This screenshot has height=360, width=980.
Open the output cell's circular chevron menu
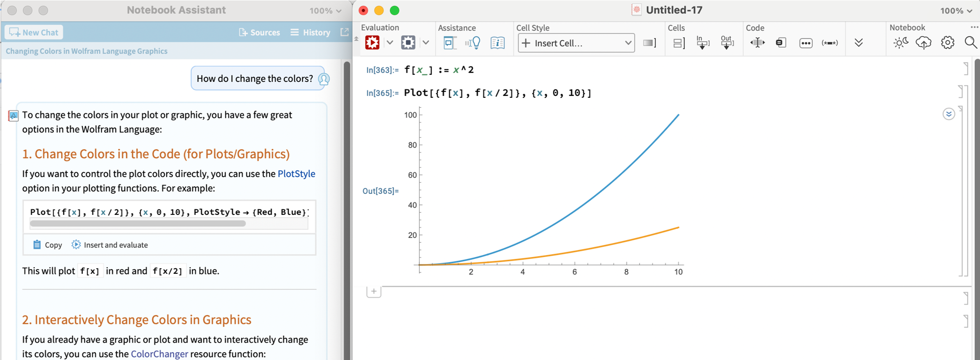pos(948,114)
